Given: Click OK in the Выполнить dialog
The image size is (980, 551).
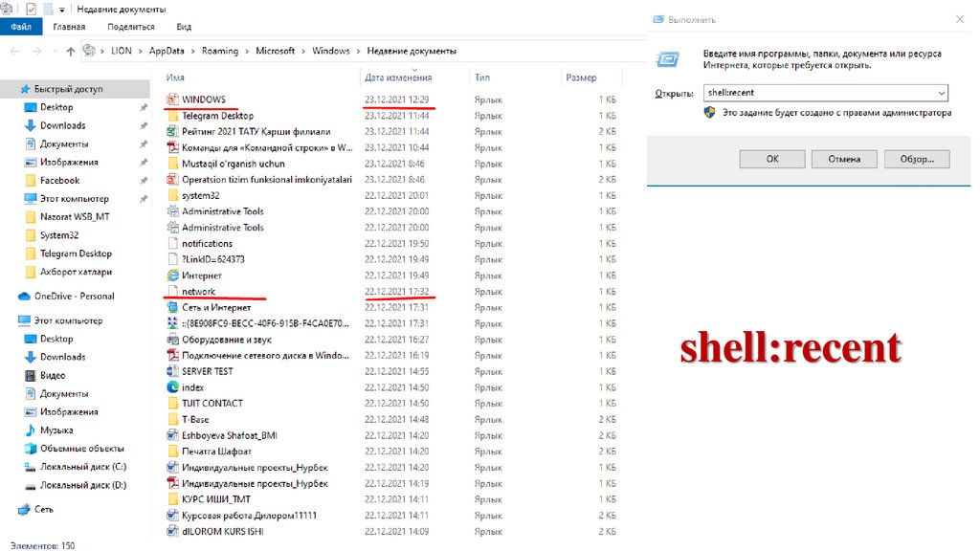Looking at the screenshot, I should 772,160.
